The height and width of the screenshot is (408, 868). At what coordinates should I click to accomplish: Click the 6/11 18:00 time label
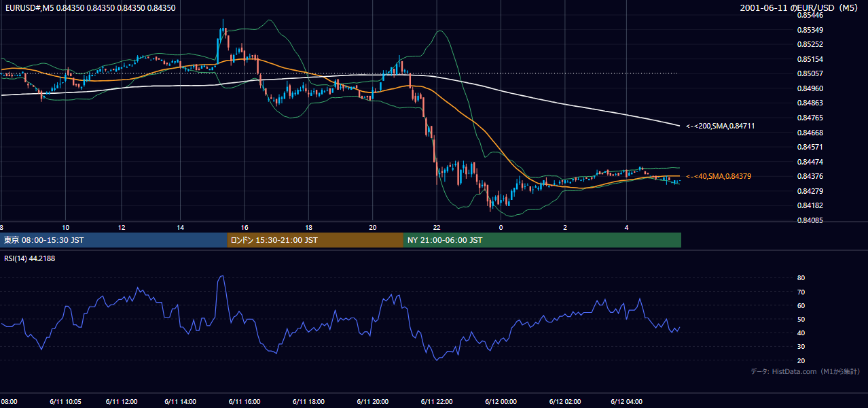pos(308,401)
